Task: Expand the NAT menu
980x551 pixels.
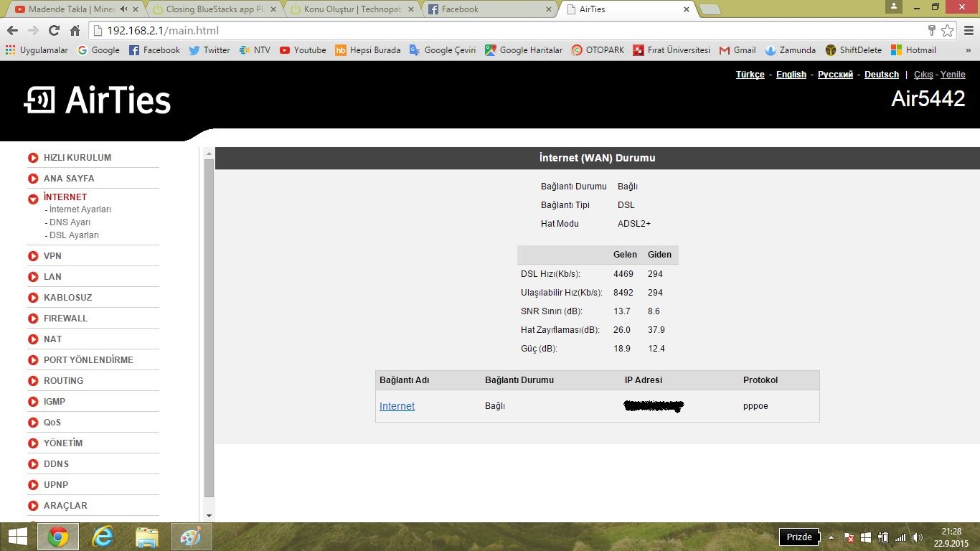Action: pyautogui.click(x=52, y=339)
